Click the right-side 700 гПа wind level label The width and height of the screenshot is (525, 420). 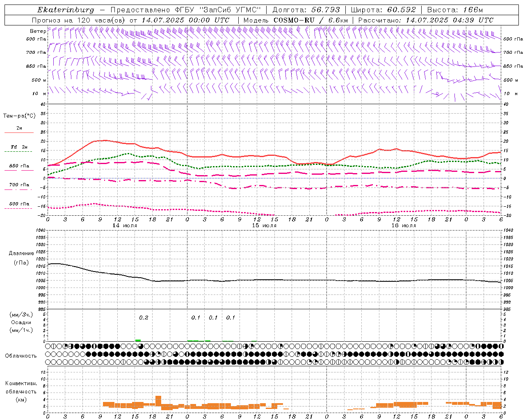[x=513, y=52]
